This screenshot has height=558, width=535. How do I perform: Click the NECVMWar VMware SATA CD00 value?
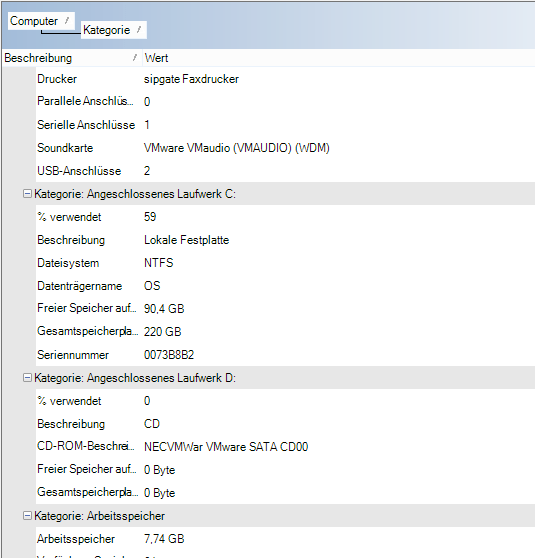(x=226, y=447)
